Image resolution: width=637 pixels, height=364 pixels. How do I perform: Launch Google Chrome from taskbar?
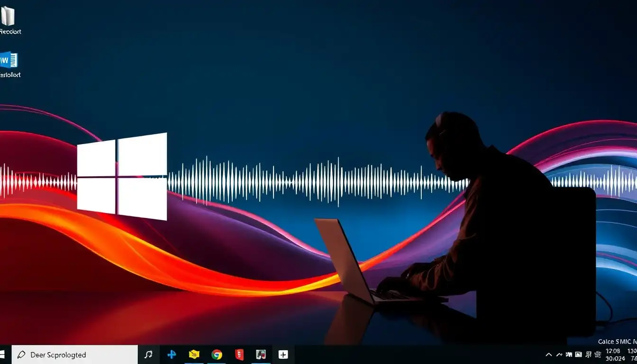(x=217, y=355)
